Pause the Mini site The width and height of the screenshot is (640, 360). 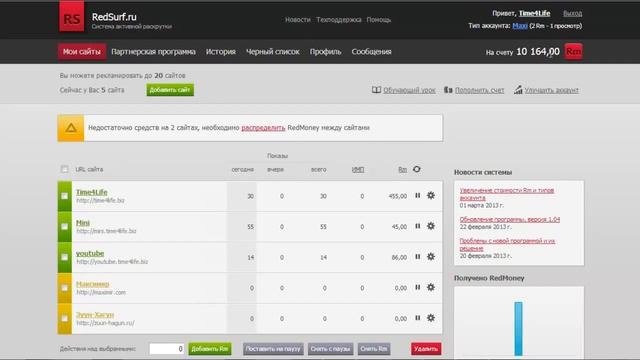[418, 226]
